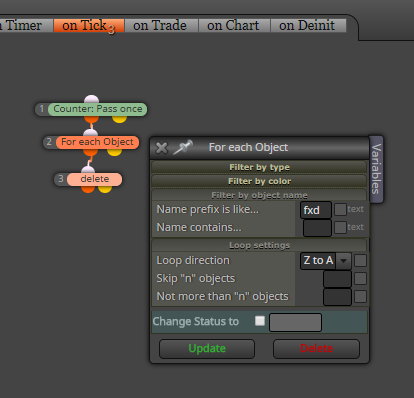Toggle text checkbox for Name prefix

point(340,209)
